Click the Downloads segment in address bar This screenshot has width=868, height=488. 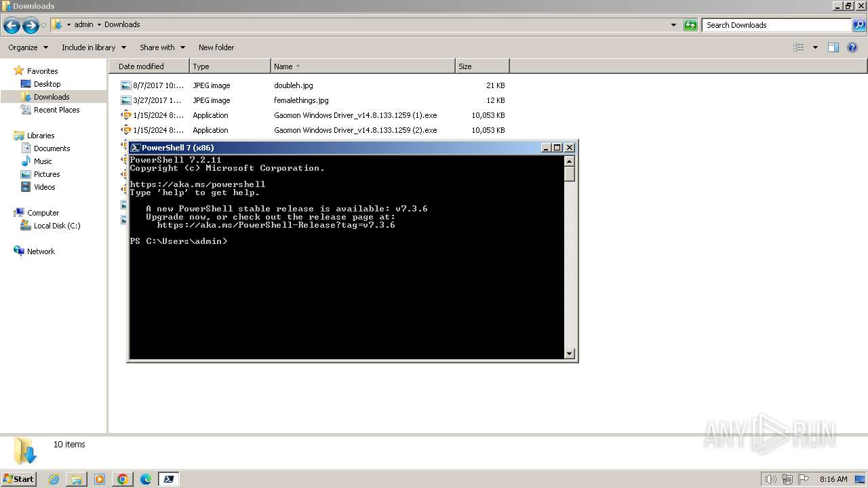point(122,24)
